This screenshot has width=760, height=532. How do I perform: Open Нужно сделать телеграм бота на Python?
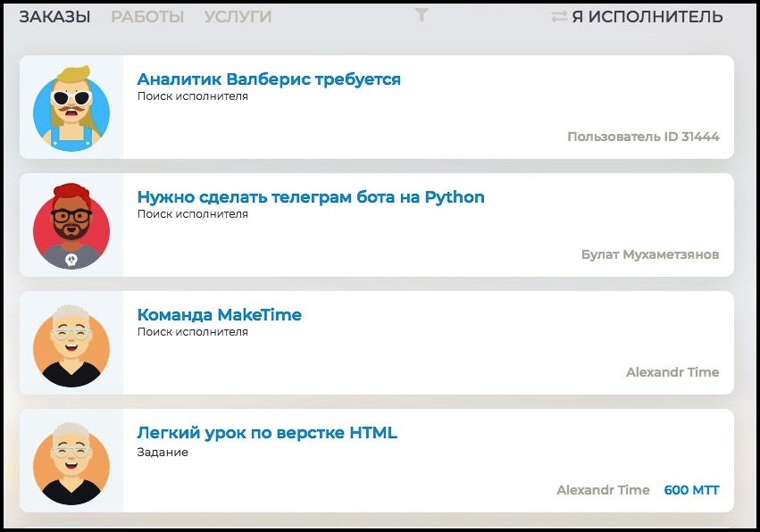311,196
